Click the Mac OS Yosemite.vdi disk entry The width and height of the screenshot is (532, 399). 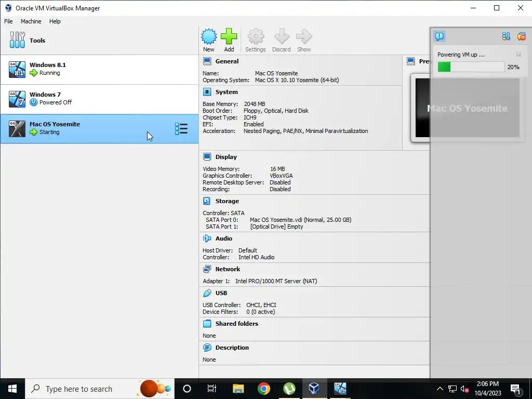(301, 220)
